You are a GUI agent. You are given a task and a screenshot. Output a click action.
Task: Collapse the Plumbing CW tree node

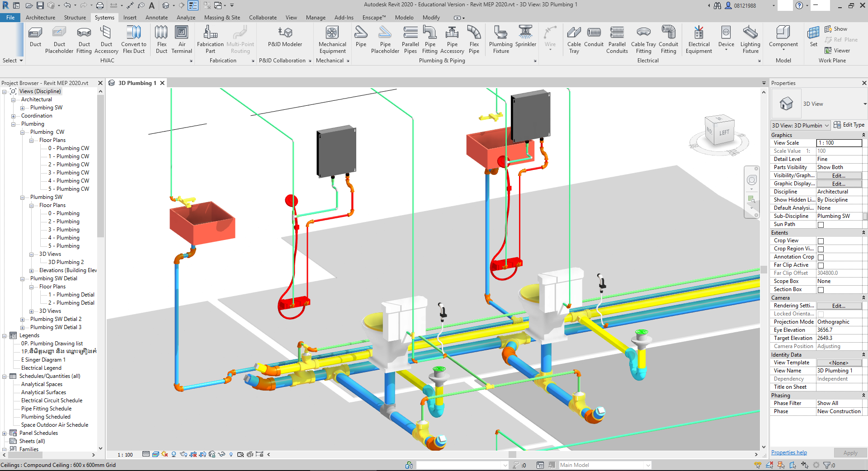23,132
